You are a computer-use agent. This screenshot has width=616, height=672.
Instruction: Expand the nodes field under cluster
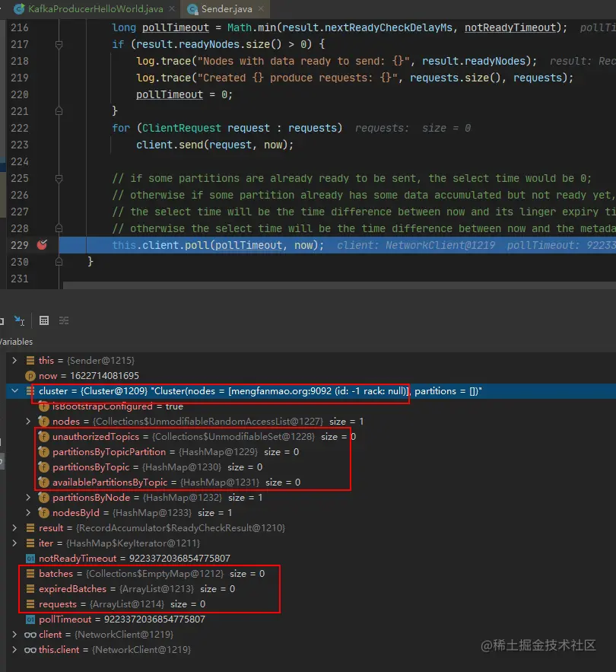click(28, 422)
